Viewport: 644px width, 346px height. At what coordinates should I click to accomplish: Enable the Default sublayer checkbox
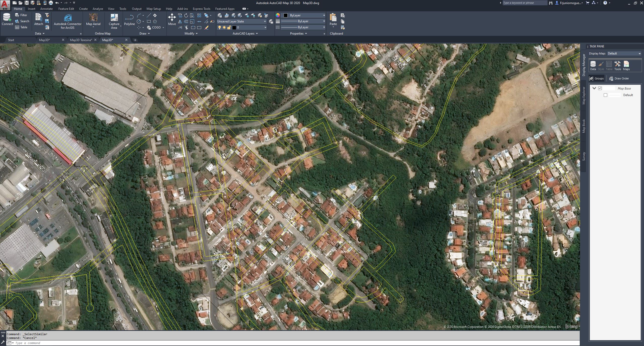click(605, 95)
